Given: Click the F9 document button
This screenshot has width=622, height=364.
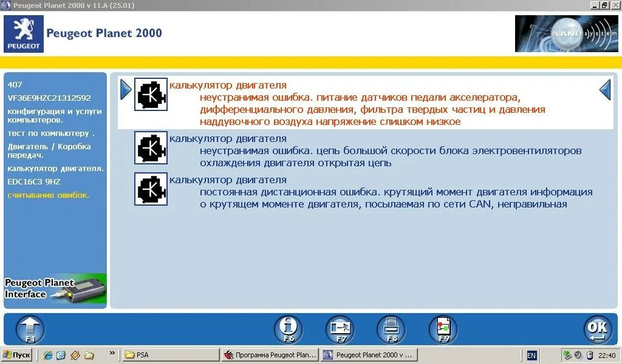Looking at the screenshot, I should (x=443, y=329).
